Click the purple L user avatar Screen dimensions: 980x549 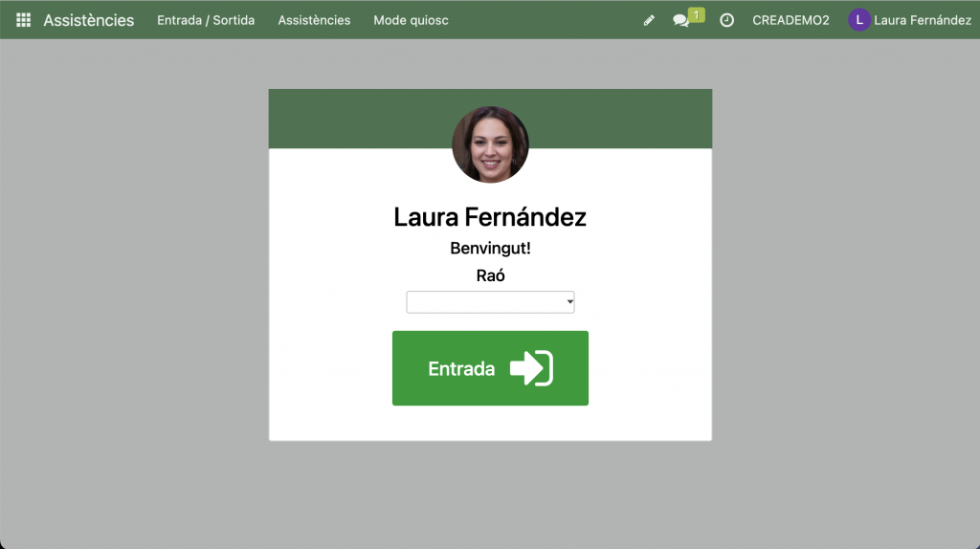(x=858, y=20)
